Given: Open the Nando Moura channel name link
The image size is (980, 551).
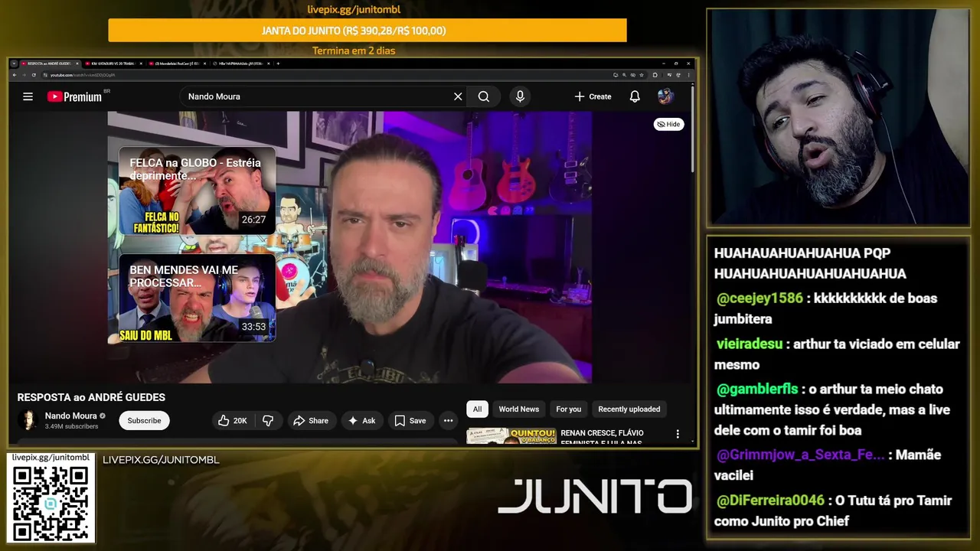Looking at the screenshot, I should coord(70,416).
